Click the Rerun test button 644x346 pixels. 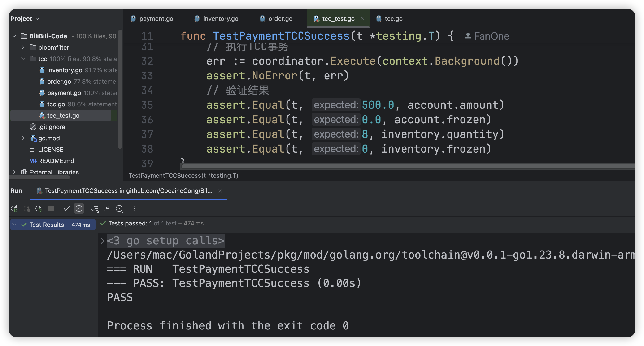click(x=14, y=208)
